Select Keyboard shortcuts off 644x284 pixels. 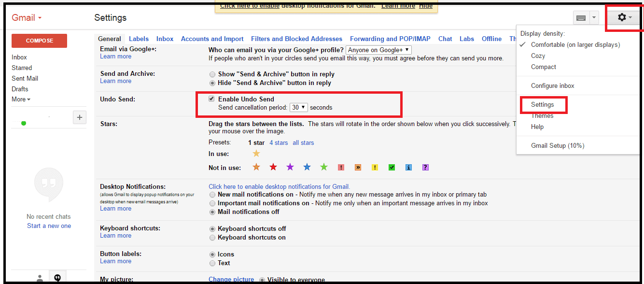tap(212, 229)
